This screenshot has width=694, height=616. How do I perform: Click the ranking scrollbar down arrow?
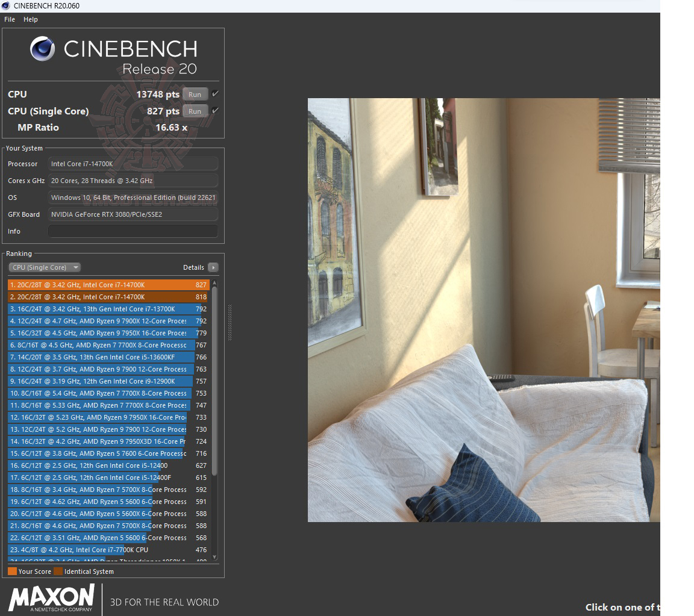pyautogui.click(x=214, y=557)
